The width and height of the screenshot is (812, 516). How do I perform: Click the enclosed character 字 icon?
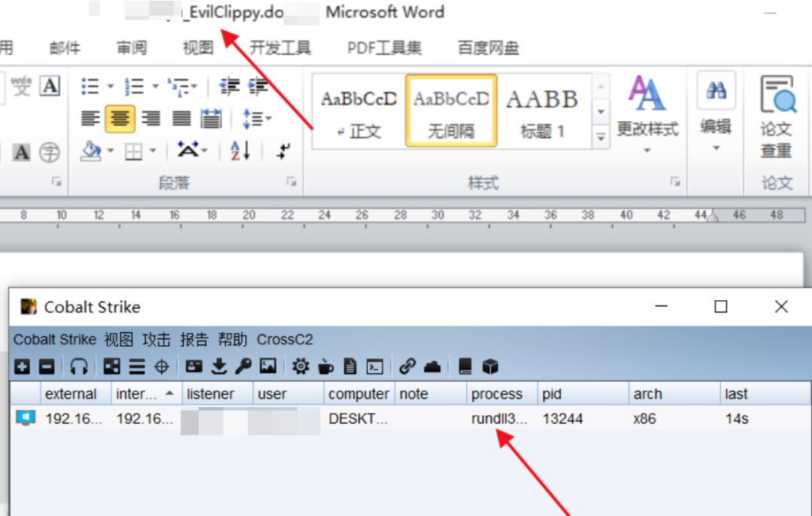click(x=50, y=152)
